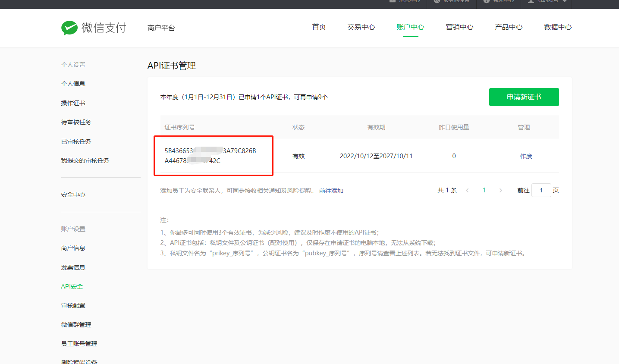The height and width of the screenshot is (364, 619).
Task: Click the 申请新证书 button
Action: pos(524,97)
